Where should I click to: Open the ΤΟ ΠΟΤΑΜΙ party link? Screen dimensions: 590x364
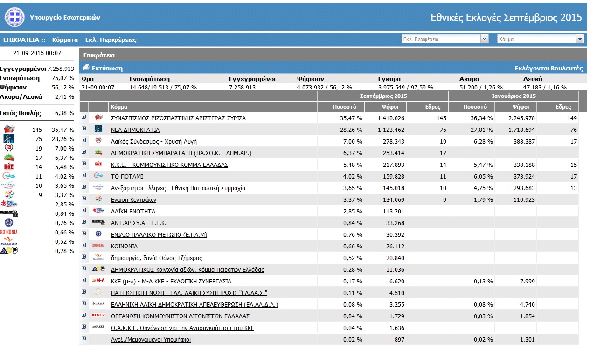click(127, 177)
